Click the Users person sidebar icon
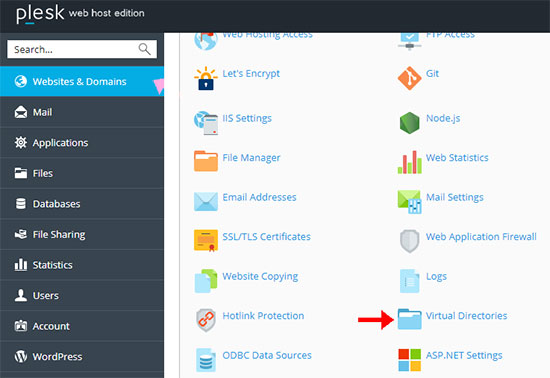The width and height of the screenshot is (550, 378). pos(21,295)
